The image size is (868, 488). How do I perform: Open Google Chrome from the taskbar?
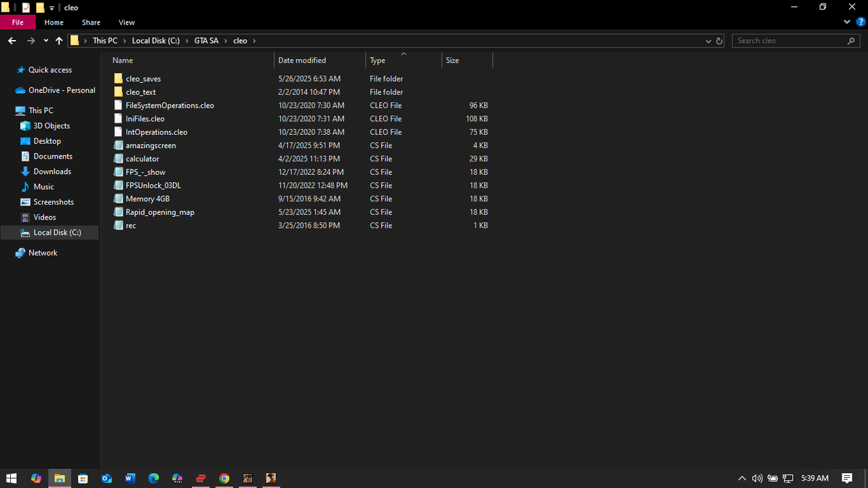click(x=224, y=479)
